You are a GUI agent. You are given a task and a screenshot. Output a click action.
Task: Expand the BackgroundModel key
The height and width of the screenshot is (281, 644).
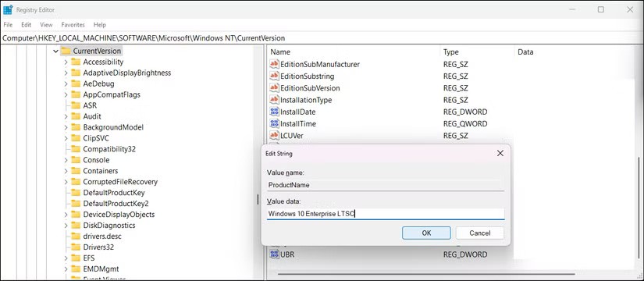pos(66,127)
